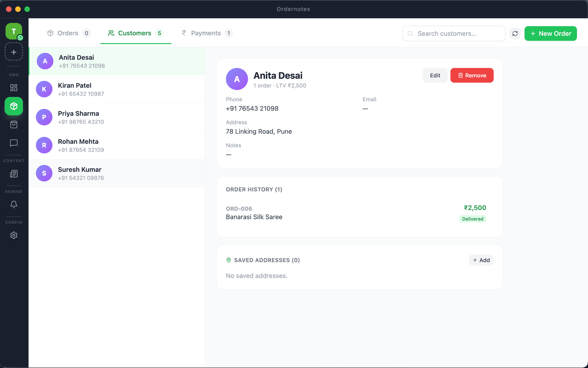Image resolution: width=588 pixels, height=368 pixels.
Task: Select the green package Orders icon in sidebar
Action: click(13, 106)
